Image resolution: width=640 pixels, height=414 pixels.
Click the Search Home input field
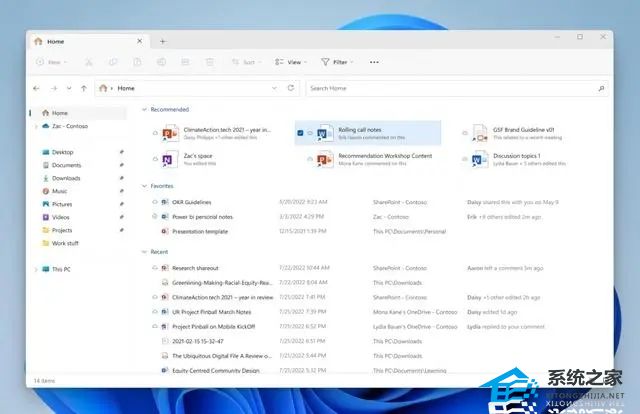coord(450,88)
